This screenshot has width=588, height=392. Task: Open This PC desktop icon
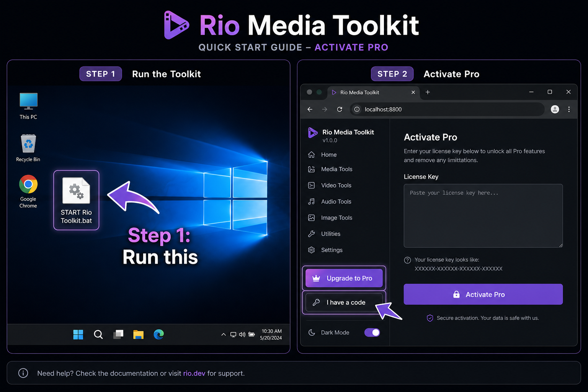tap(28, 106)
